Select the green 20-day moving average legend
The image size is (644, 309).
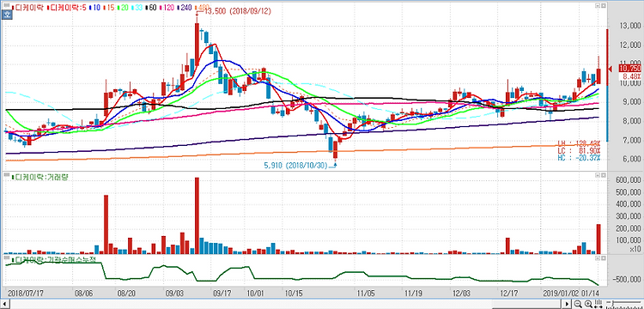coord(123,8)
